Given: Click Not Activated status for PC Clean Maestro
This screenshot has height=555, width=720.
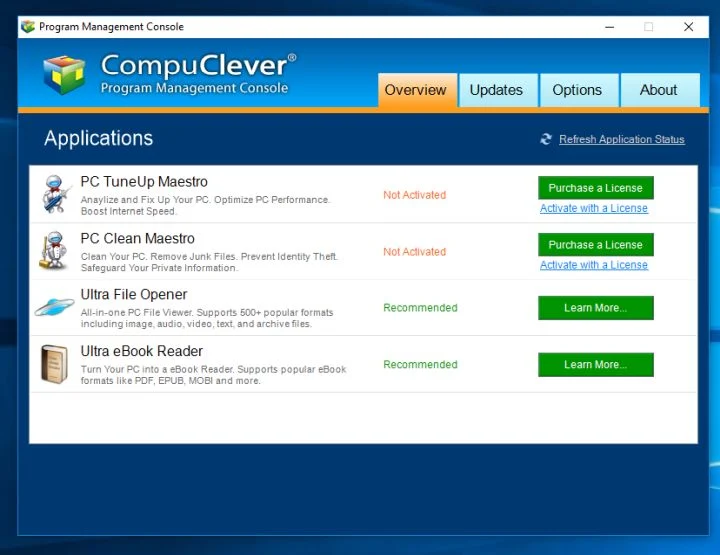Looking at the screenshot, I should coord(415,252).
